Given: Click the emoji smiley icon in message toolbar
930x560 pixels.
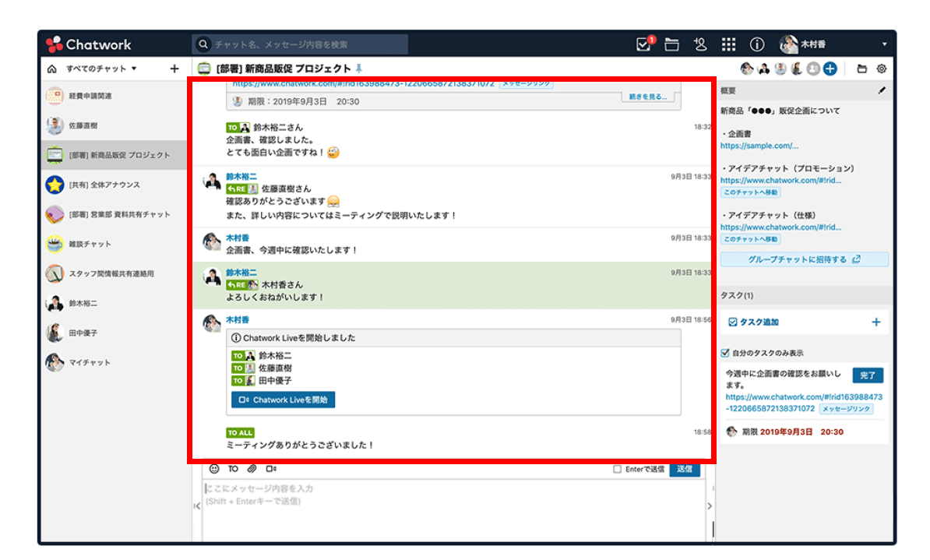Looking at the screenshot, I should (214, 469).
